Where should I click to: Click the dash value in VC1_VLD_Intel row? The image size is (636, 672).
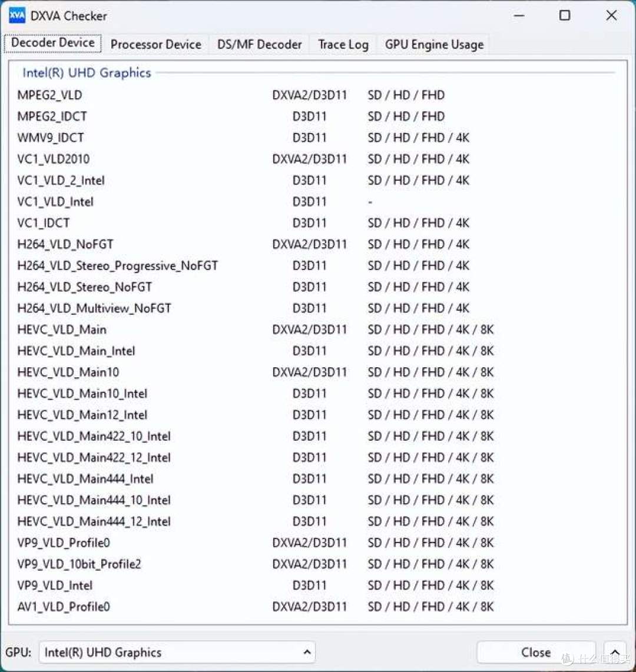click(370, 202)
